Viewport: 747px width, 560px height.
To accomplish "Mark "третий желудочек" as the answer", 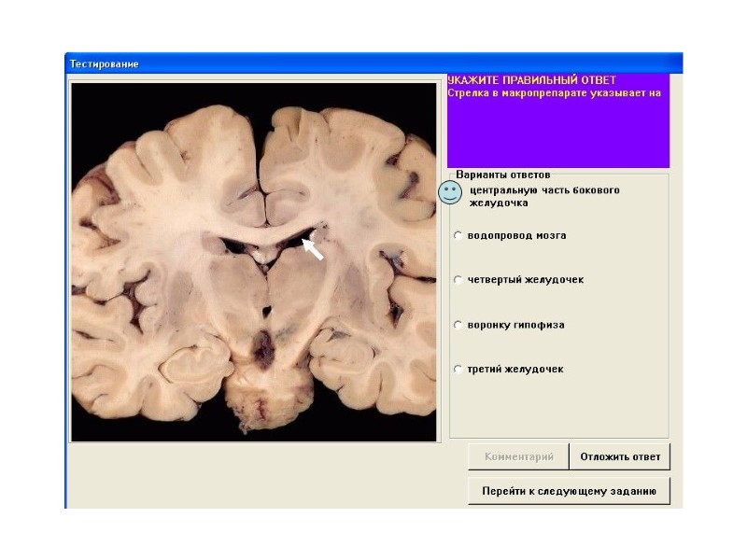I will (458, 370).
